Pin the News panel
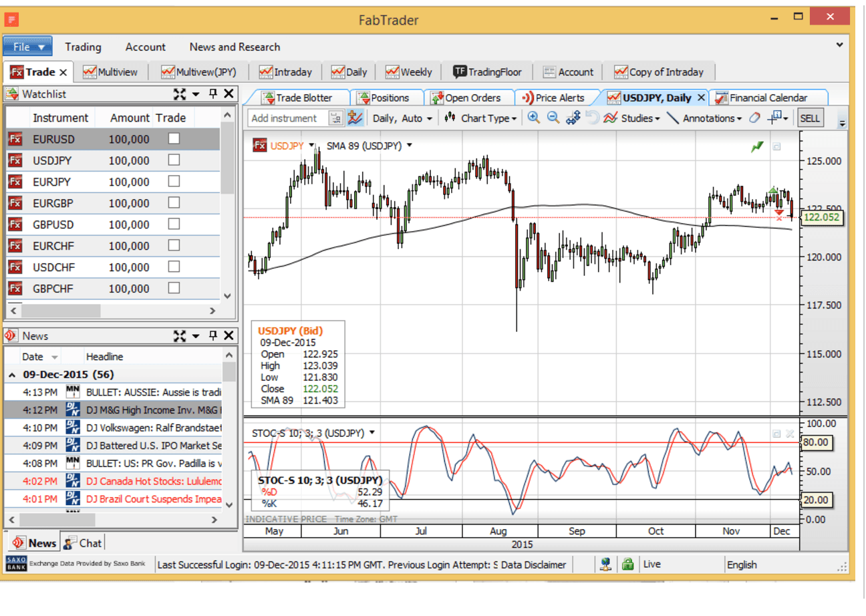The height and width of the screenshot is (616, 866). [x=213, y=335]
